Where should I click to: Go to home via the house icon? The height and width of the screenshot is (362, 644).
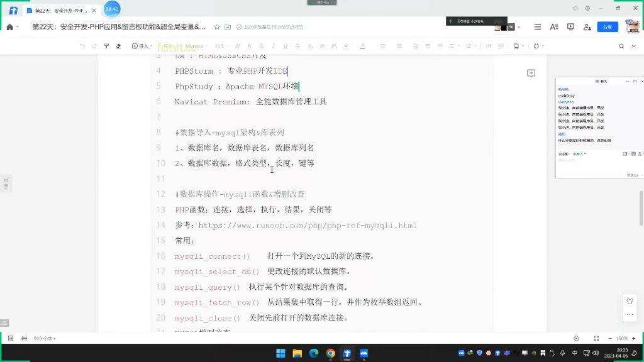tap(10, 27)
